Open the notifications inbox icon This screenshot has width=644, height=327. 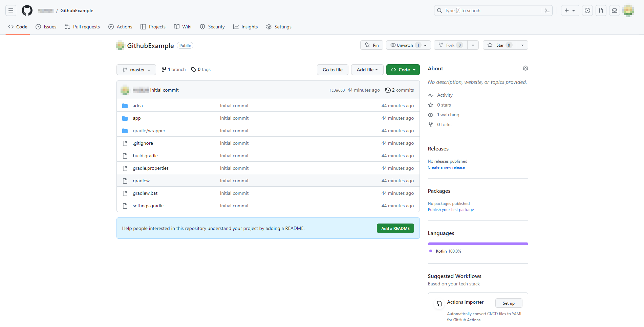615,10
